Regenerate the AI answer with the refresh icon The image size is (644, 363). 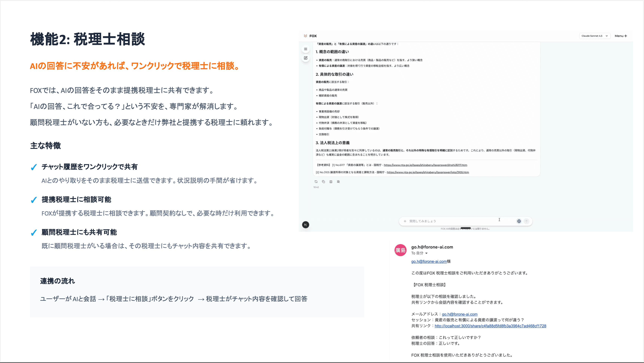(x=316, y=182)
